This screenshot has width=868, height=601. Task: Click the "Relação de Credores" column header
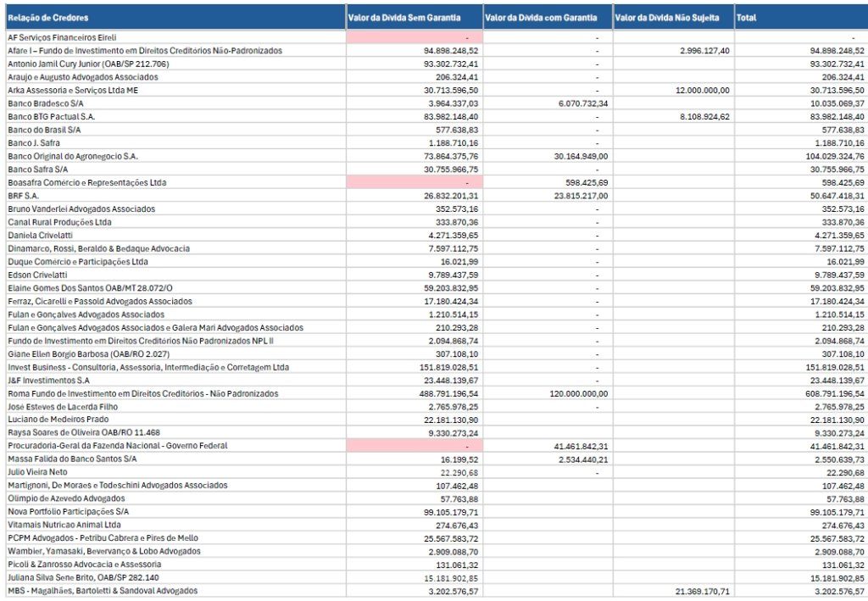(x=47, y=18)
